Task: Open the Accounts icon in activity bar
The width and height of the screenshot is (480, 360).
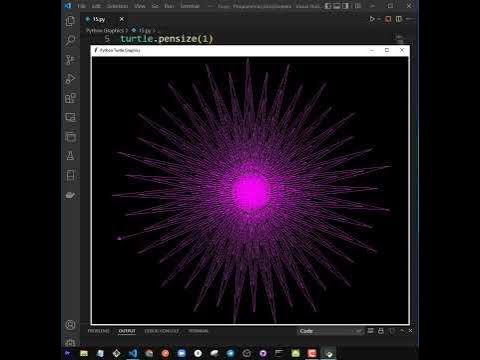Action: pos(70,325)
